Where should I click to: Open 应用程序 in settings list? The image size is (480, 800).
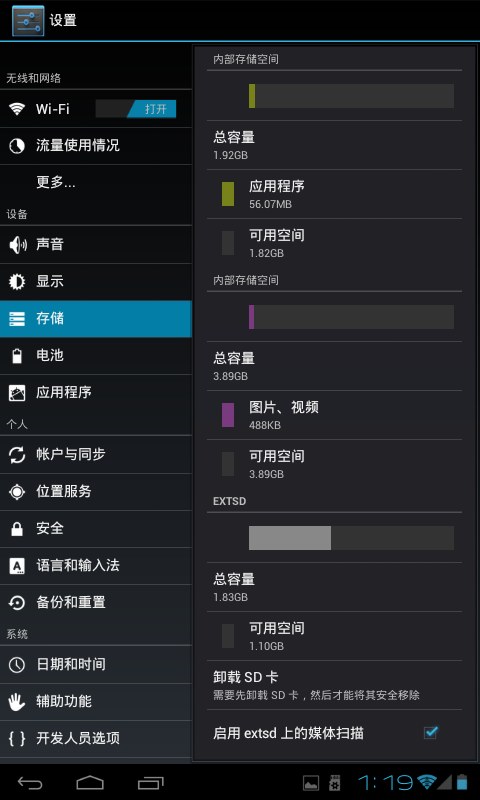pyautogui.click(x=96, y=393)
